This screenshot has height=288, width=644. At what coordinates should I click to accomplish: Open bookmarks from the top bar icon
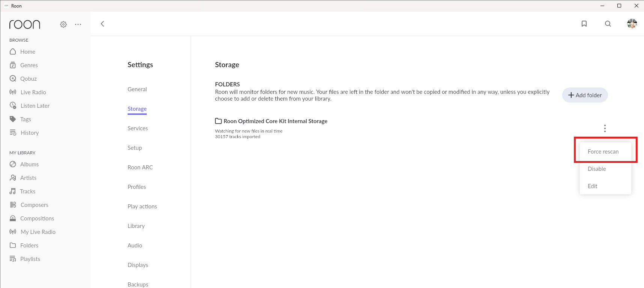(584, 24)
